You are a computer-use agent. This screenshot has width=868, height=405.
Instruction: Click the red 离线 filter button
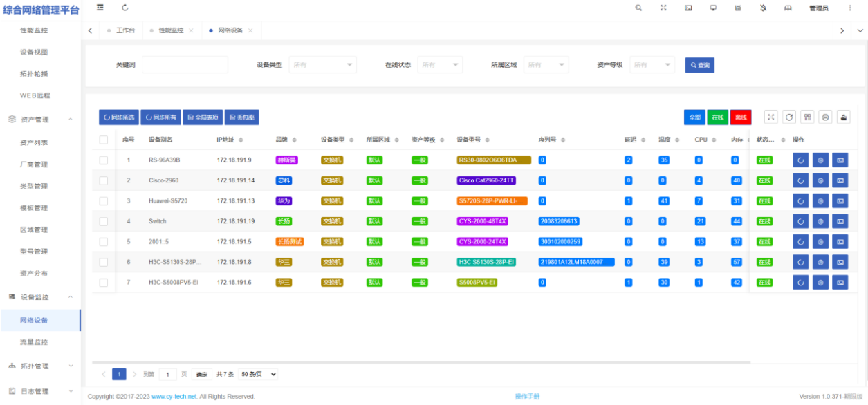[x=741, y=117]
